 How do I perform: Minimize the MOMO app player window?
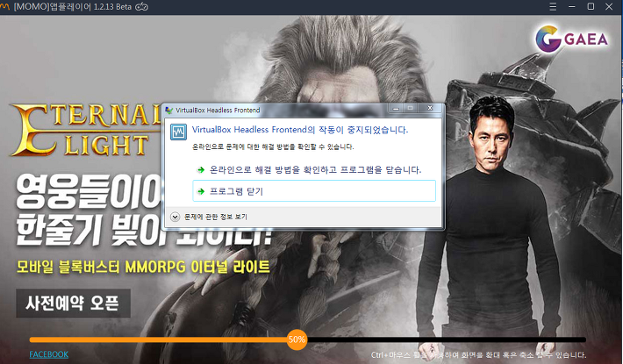point(572,7)
